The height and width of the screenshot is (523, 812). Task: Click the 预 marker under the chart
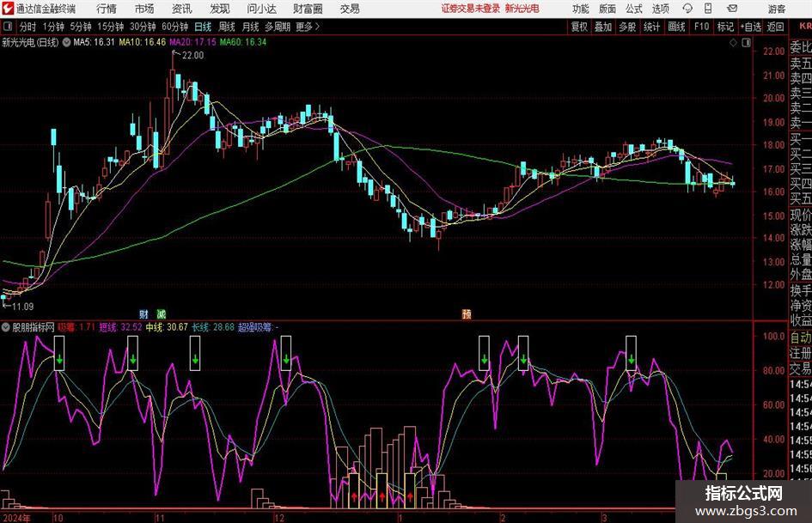point(467,313)
